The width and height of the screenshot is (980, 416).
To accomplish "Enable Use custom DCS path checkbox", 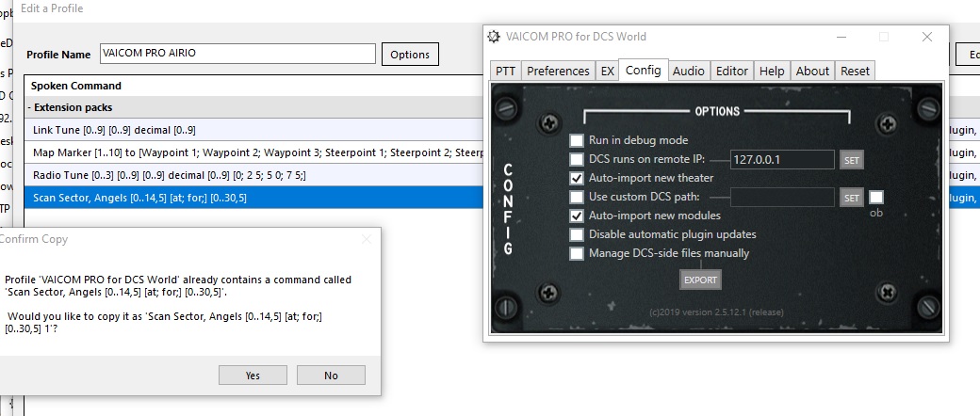I will point(577,198).
